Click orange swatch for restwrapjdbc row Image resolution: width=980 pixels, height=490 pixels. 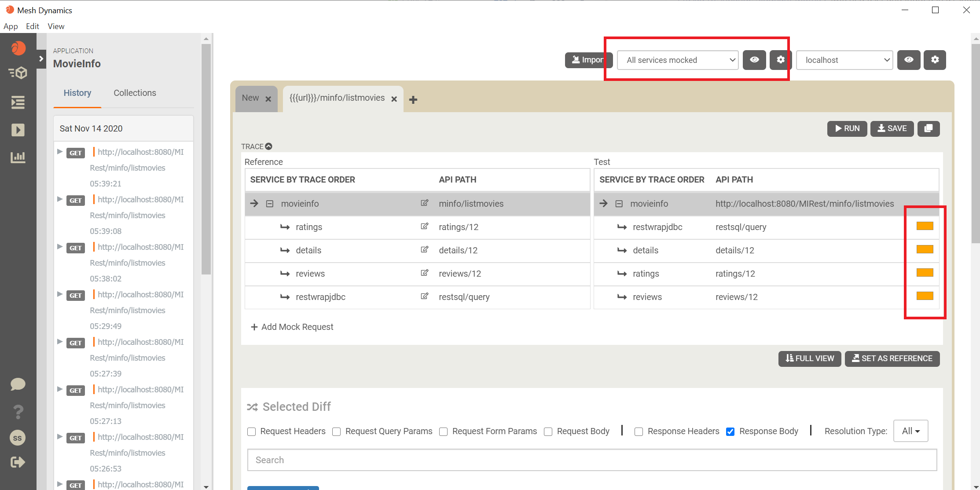pos(925,226)
